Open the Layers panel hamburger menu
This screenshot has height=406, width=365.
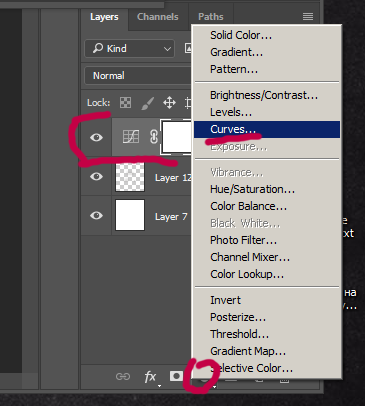point(308,16)
